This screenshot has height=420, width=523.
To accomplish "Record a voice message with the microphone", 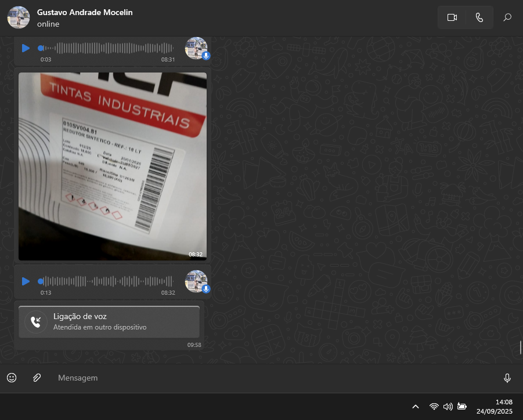I will [507, 378].
